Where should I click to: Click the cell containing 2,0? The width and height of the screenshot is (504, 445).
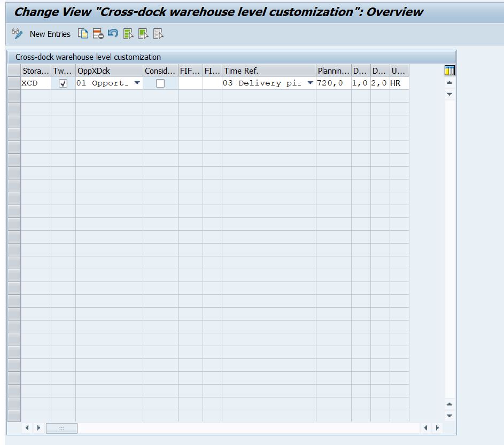[380, 83]
